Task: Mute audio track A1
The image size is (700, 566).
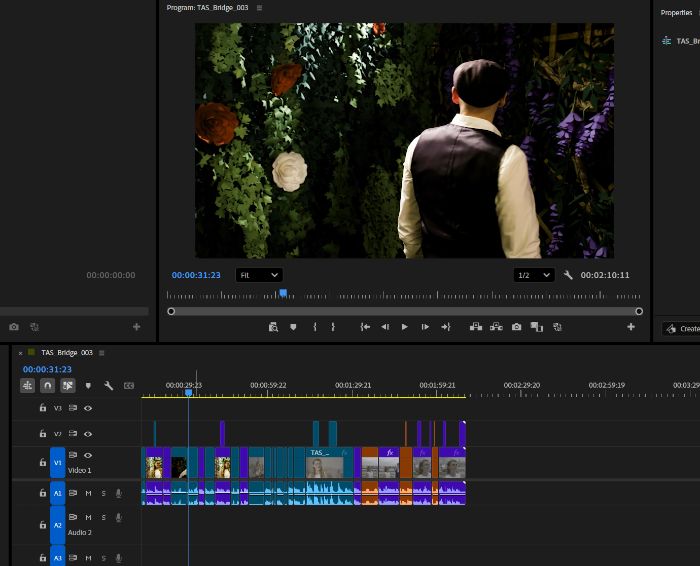Action: (x=88, y=493)
